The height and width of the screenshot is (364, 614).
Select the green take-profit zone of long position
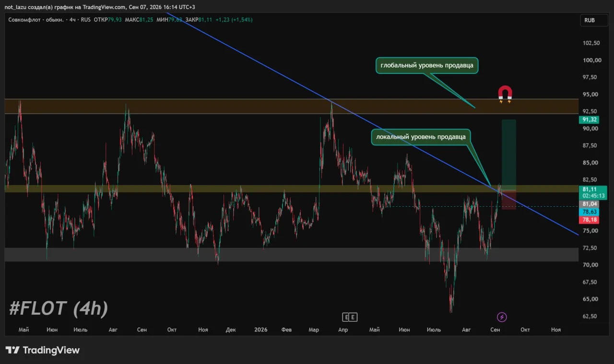click(x=509, y=155)
